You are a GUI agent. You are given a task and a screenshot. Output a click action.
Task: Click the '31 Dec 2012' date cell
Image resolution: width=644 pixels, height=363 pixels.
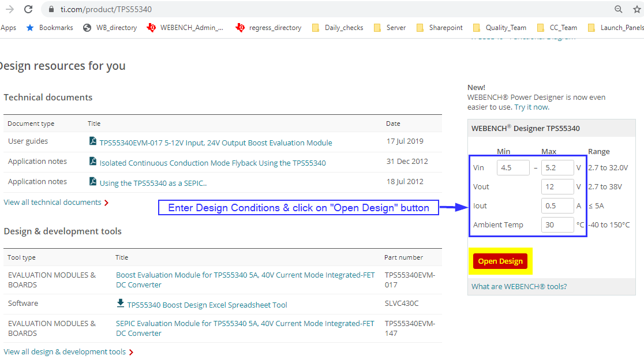click(x=407, y=162)
